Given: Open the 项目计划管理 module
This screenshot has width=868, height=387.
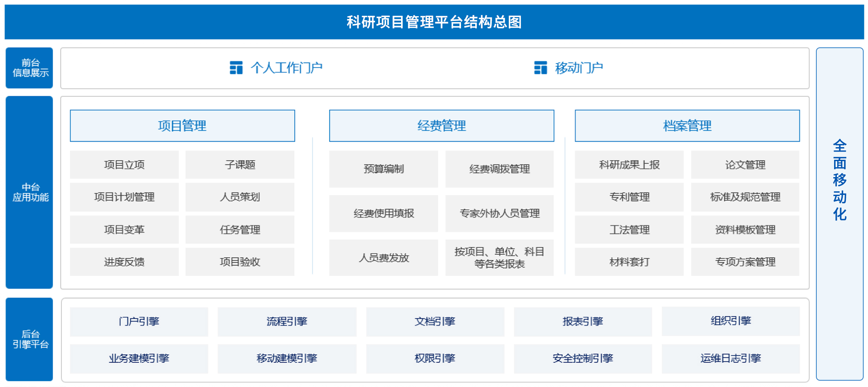Looking at the screenshot, I should pyautogui.click(x=124, y=197).
